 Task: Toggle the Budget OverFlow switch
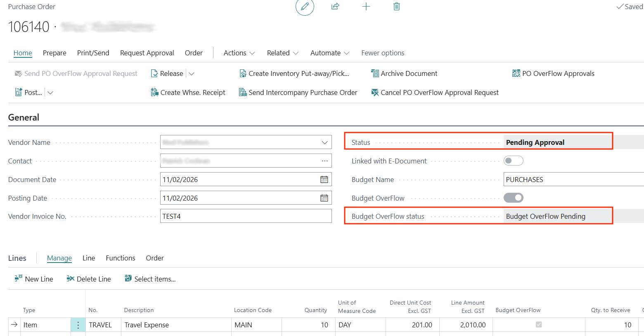pyautogui.click(x=513, y=198)
